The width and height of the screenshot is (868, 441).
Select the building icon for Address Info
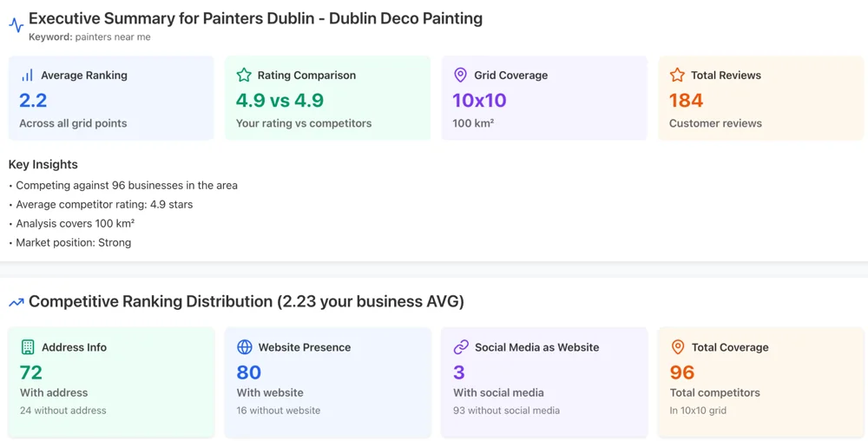[28, 347]
